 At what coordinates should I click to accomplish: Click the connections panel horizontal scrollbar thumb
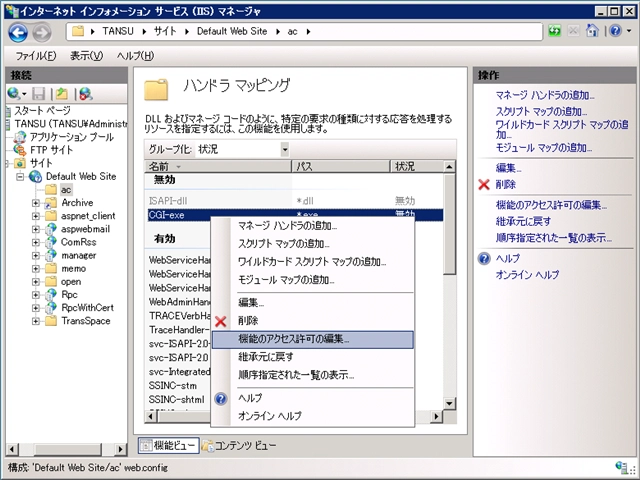(x=67, y=449)
